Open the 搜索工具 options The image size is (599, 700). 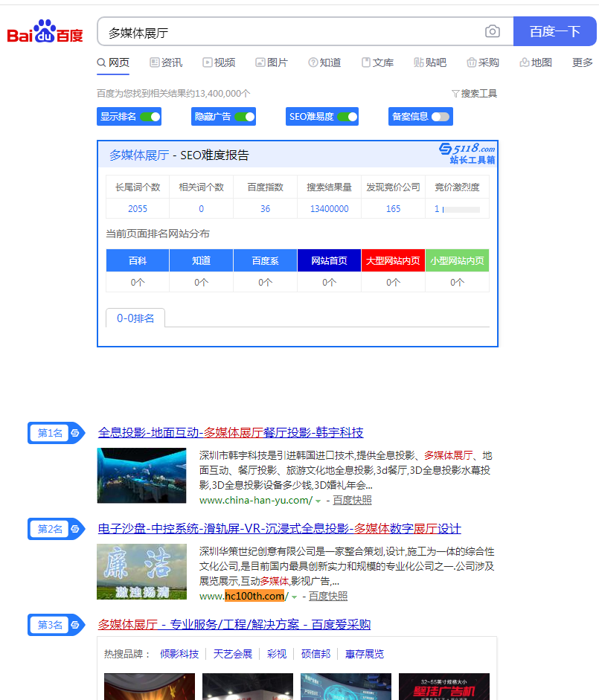pos(475,93)
